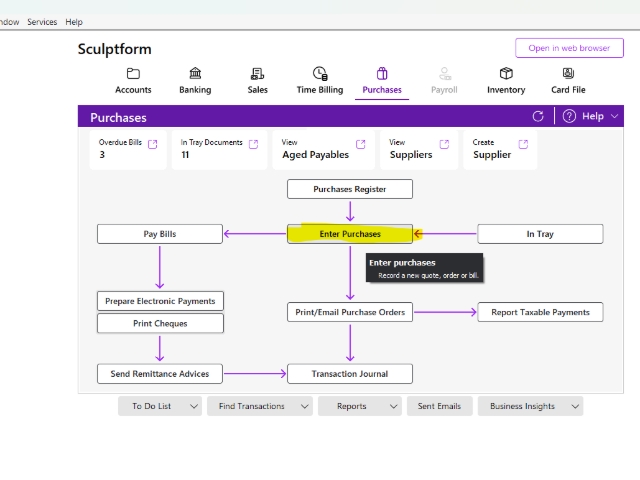
Task: Expand the To Do List dropdown arrow
Action: [x=194, y=406]
